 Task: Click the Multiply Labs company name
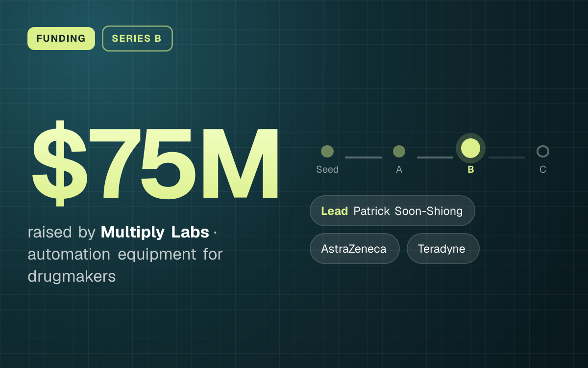coord(155,232)
